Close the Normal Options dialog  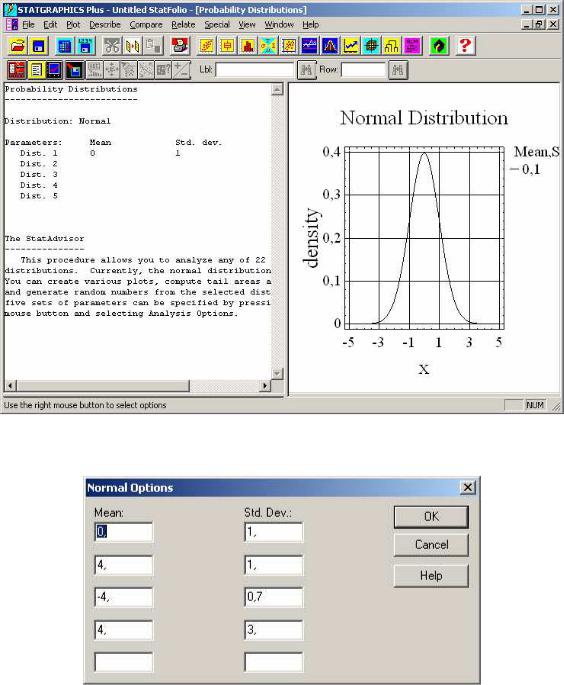coord(467,487)
